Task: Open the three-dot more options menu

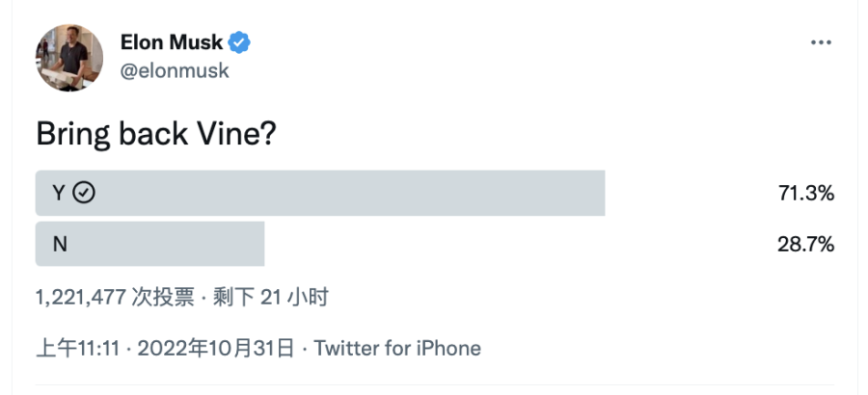Action: click(x=821, y=43)
